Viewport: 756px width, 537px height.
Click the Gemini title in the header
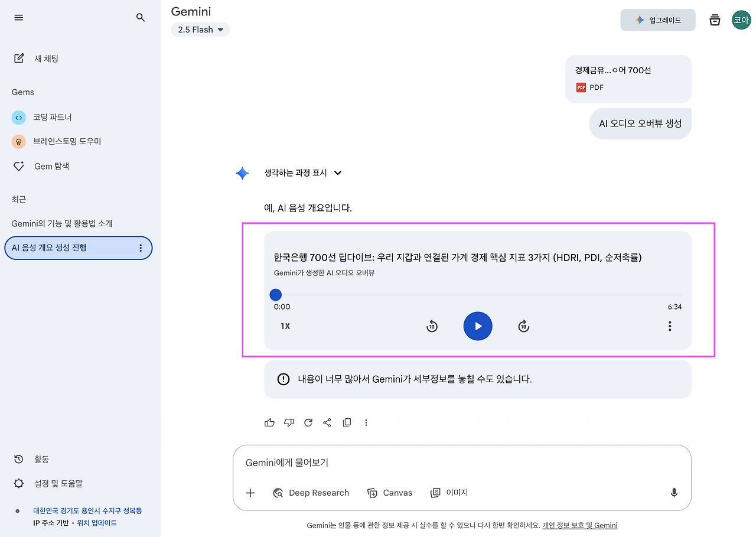191,11
